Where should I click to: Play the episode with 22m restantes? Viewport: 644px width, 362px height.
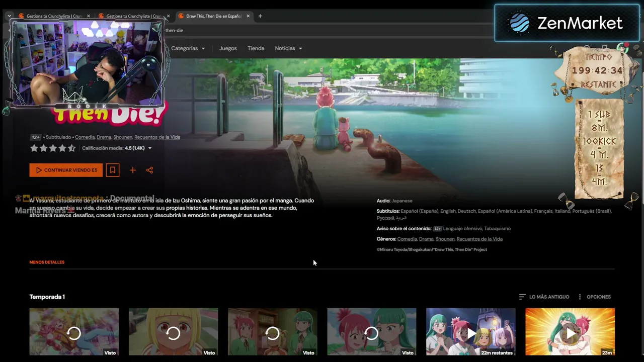point(471,333)
